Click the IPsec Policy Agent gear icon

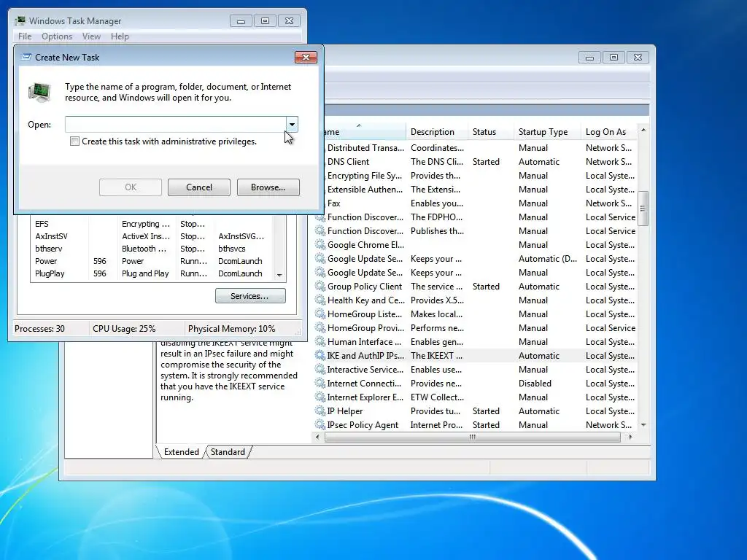(320, 424)
